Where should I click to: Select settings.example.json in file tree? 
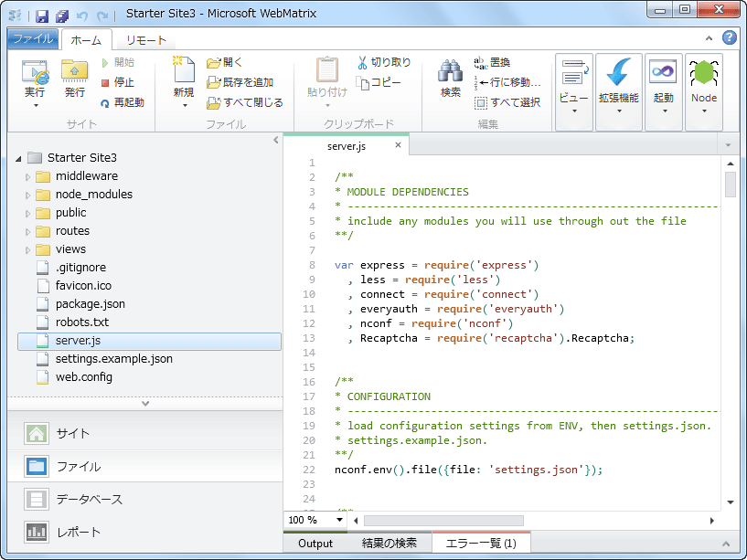point(114,359)
